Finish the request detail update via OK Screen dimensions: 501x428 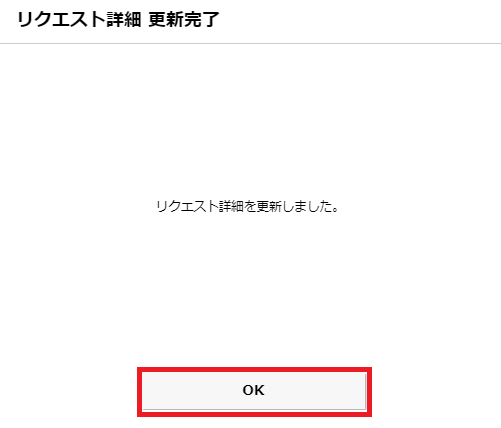(x=254, y=391)
